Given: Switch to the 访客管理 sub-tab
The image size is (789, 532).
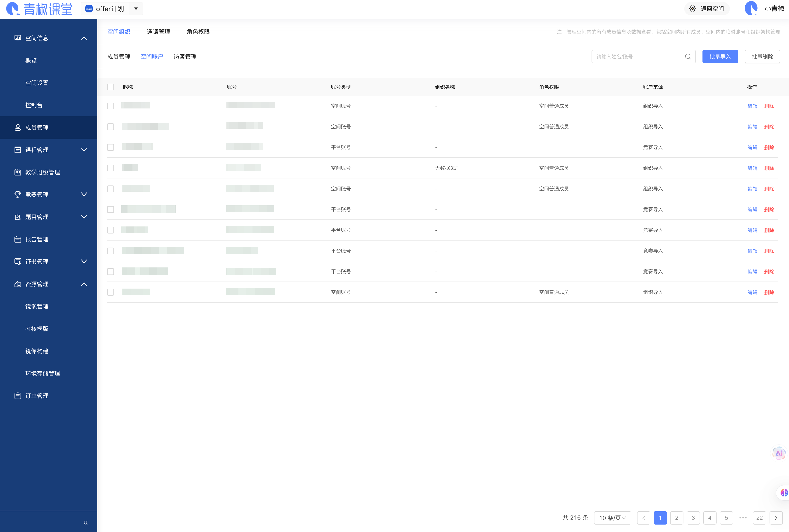Looking at the screenshot, I should pos(185,57).
